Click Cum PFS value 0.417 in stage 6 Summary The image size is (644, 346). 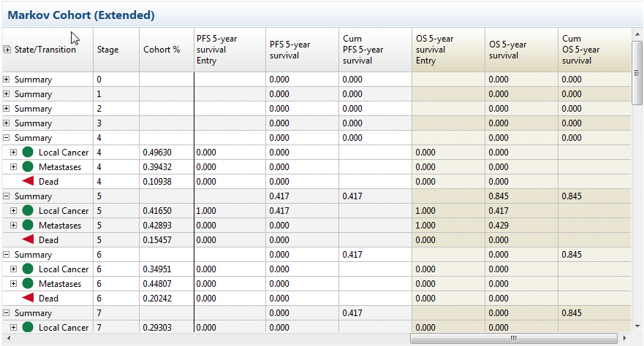tap(352, 255)
